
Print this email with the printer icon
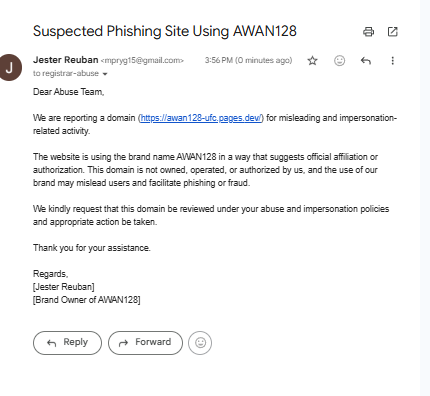click(x=368, y=32)
